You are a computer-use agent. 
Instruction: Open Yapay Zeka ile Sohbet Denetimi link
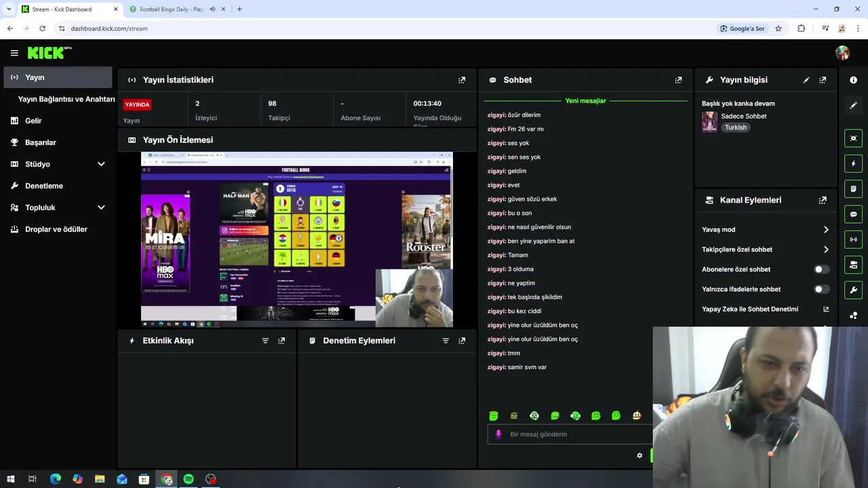point(765,309)
